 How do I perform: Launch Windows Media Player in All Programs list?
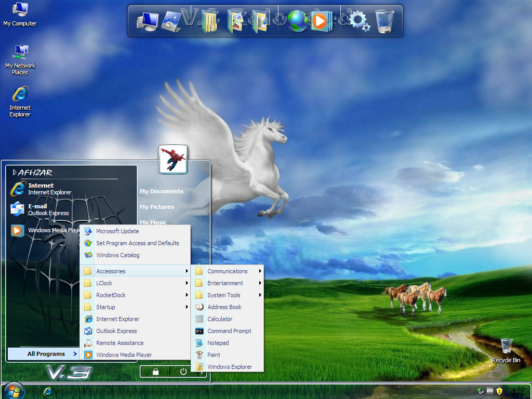click(135, 355)
